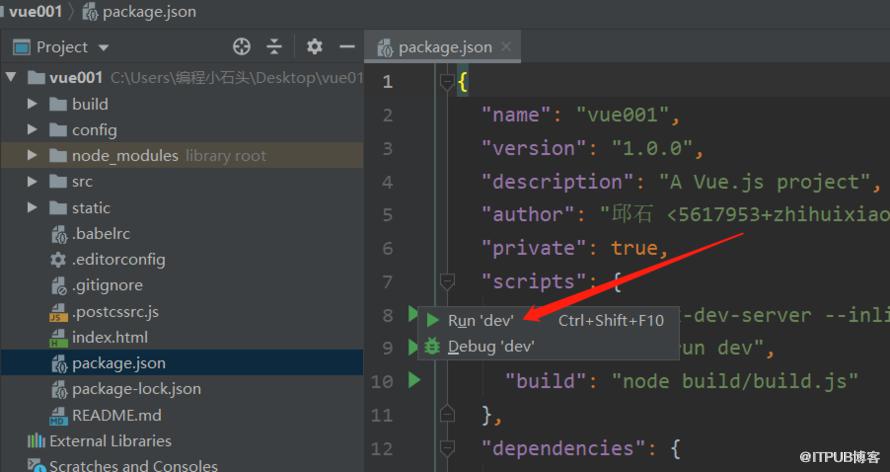Select External Libraries node

pyautogui.click(x=110, y=441)
